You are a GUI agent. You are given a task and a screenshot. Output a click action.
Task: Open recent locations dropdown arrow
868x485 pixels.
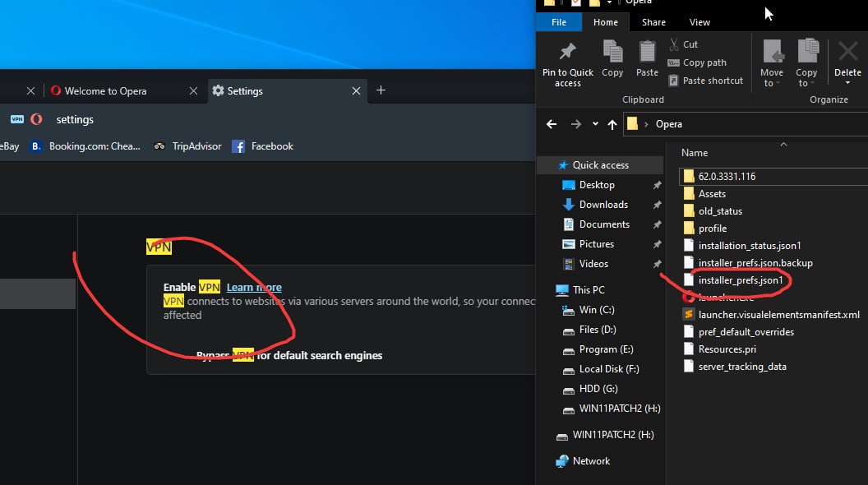595,124
